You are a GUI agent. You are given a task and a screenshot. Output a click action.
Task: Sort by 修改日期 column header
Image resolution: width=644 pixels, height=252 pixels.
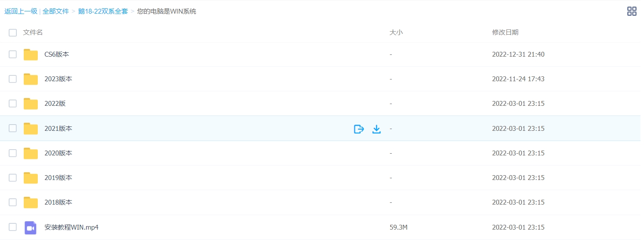pos(505,32)
